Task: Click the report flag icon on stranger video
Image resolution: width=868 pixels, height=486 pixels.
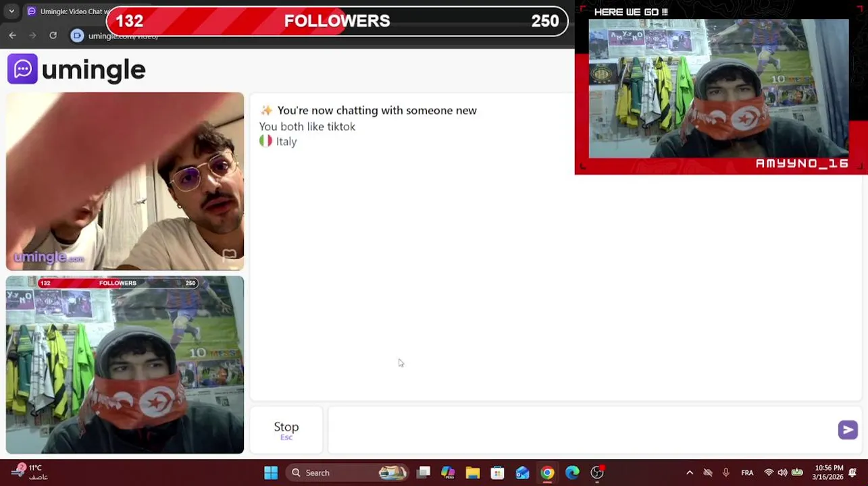Action: 230,254
